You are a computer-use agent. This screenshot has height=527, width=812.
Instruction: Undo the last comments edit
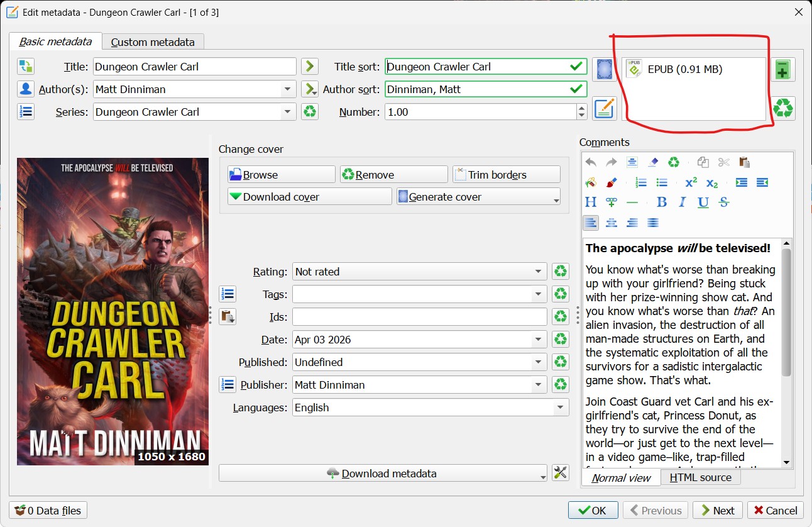pyautogui.click(x=591, y=162)
